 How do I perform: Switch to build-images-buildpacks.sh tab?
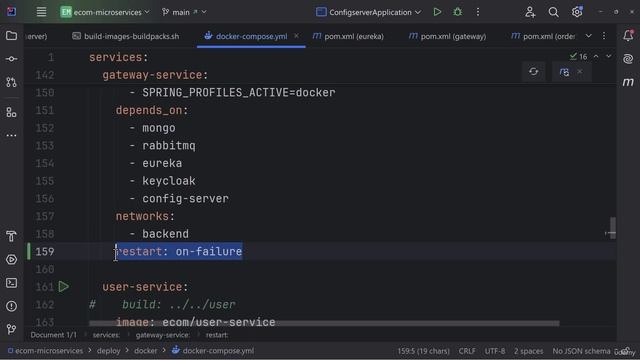pos(126,36)
